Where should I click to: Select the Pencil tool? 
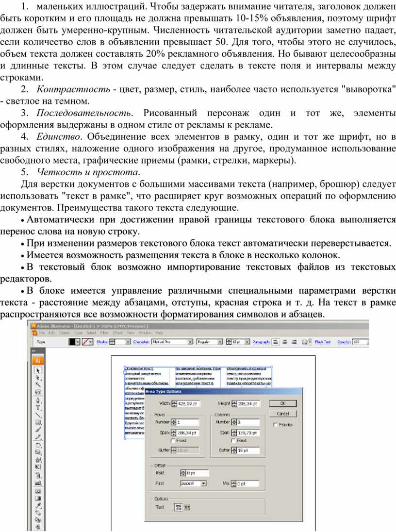coord(38,437)
